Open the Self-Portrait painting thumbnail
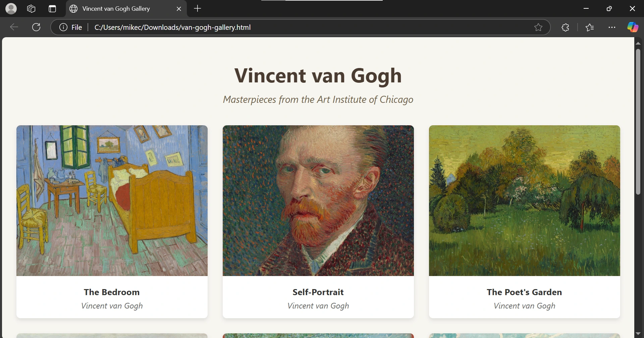 [x=318, y=201]
